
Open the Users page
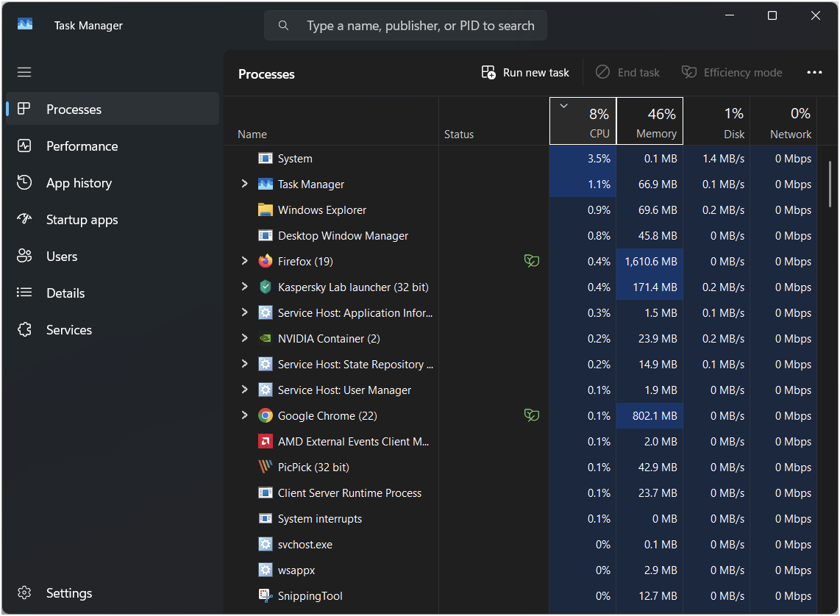pyautogui.click(x=113, y=257)
